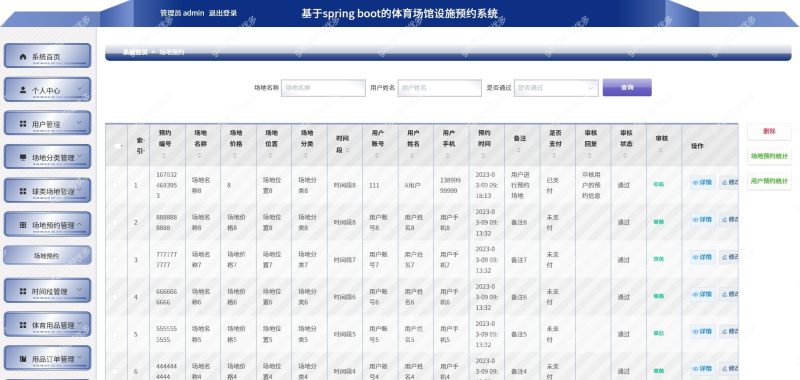Toggle the select-all checkbox in table header
Screen dimensions: 800x380
[x=117, y=146]
